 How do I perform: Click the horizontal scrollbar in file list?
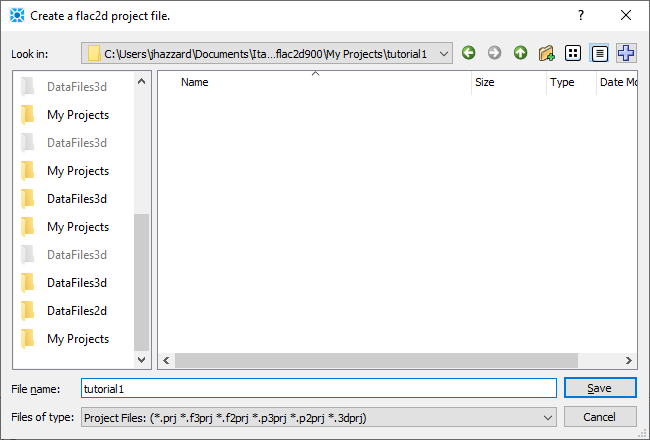(x=400, y=361)
